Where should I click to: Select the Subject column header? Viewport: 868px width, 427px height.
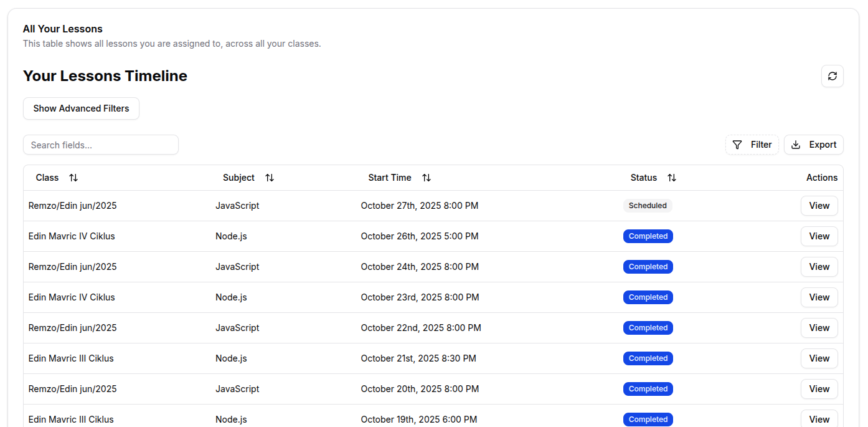click(238, 178)
